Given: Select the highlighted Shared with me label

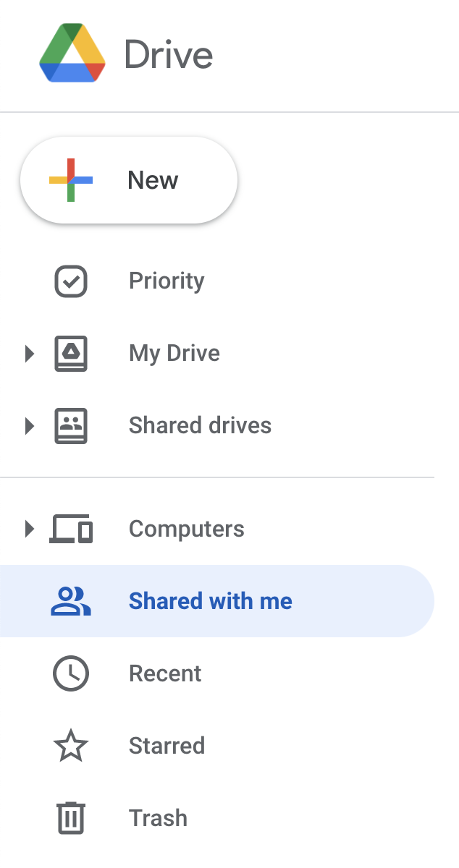Looking at the screenshot, I should tap(211, 601).
